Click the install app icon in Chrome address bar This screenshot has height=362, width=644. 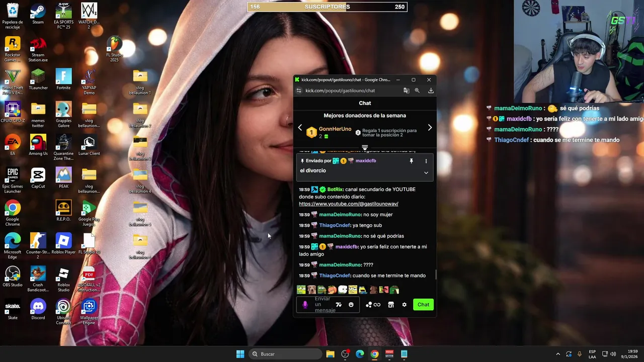[x=431, y=90]
